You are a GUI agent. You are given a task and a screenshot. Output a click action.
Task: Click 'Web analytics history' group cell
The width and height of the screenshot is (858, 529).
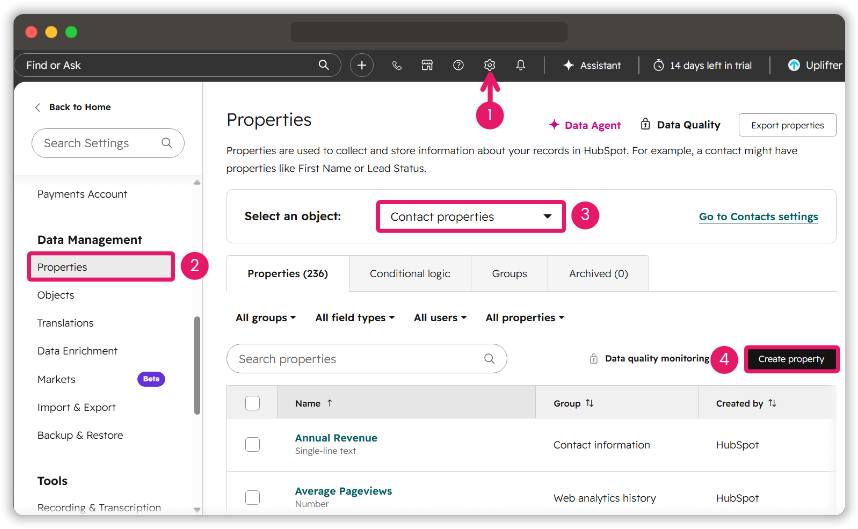pos(605,498)
